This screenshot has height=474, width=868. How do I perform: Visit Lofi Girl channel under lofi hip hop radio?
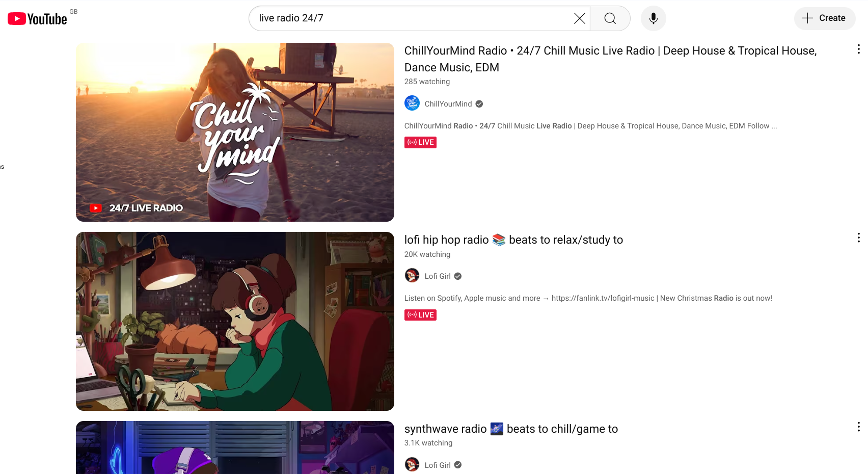[x=438, y=276]
